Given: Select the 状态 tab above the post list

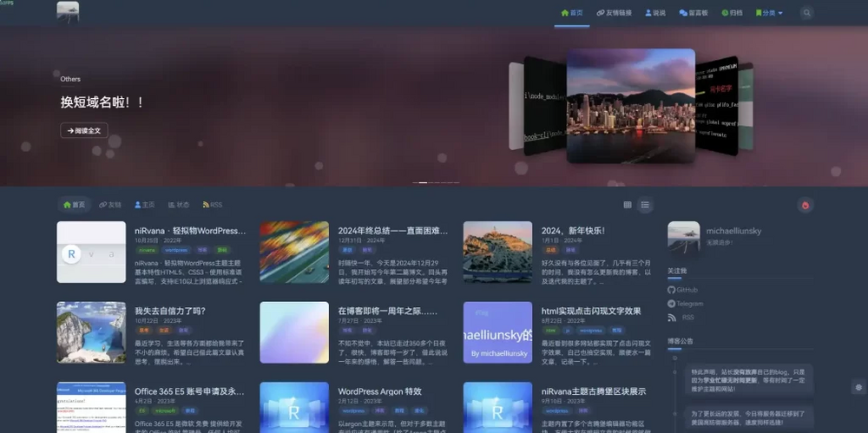Looking at the screenshot, I should tap(179, 205).
